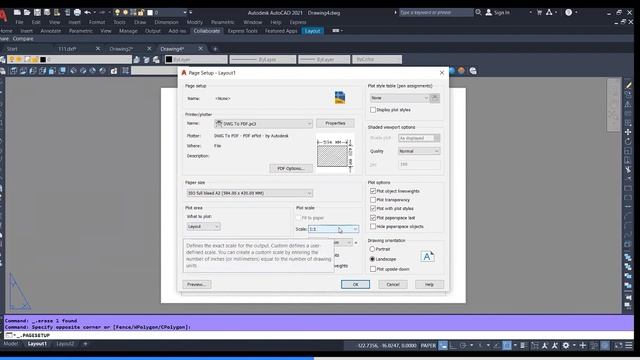
Task: Click the Undo arrow icon
Action: pos(87,13)
